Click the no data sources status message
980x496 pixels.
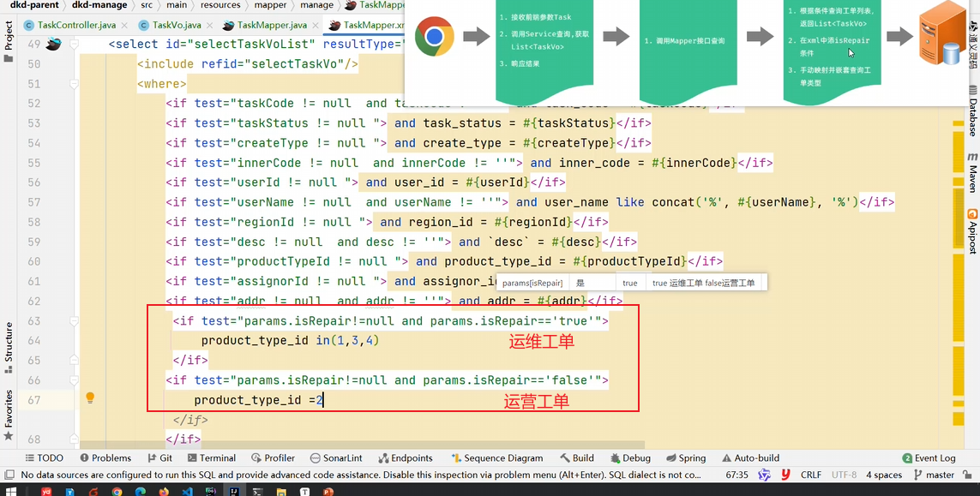coord(361,475)
